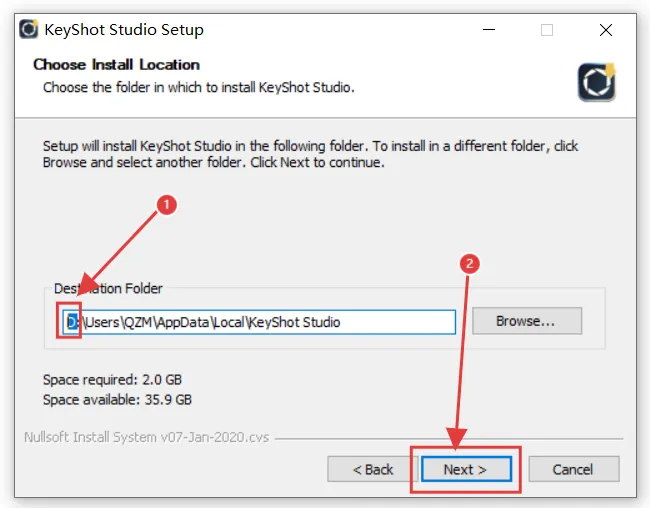Click the 'Space required: 2.0 GB' text

point(112,379)
